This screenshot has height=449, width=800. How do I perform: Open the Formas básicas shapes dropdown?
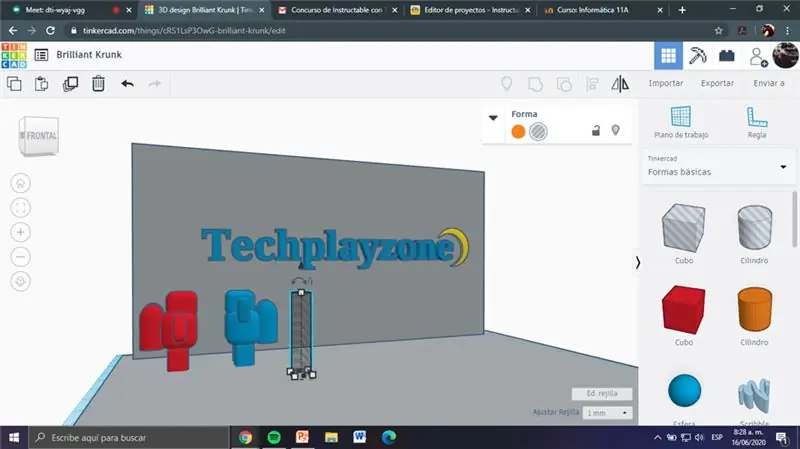(718, 167)
